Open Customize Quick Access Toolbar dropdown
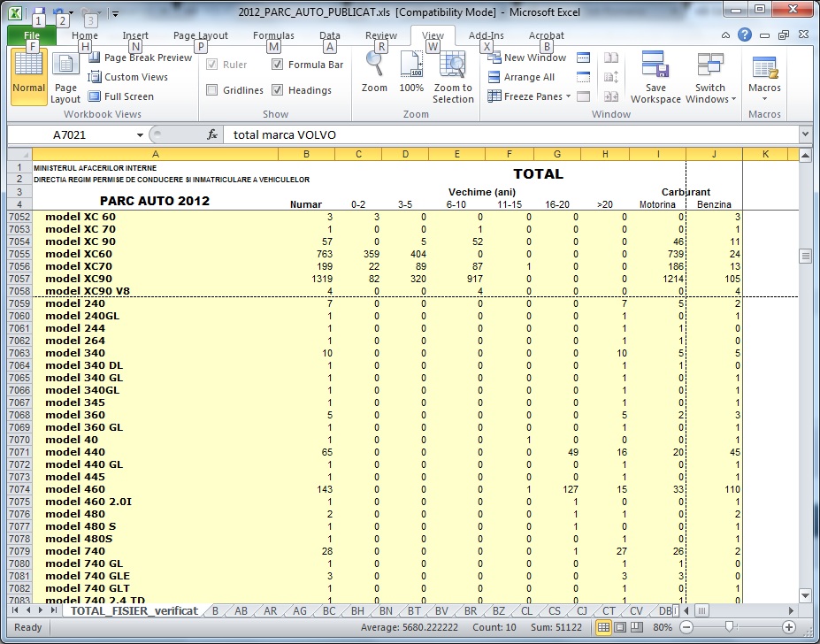Viewport: 820px width, 644px height. [x=116, y=12]
